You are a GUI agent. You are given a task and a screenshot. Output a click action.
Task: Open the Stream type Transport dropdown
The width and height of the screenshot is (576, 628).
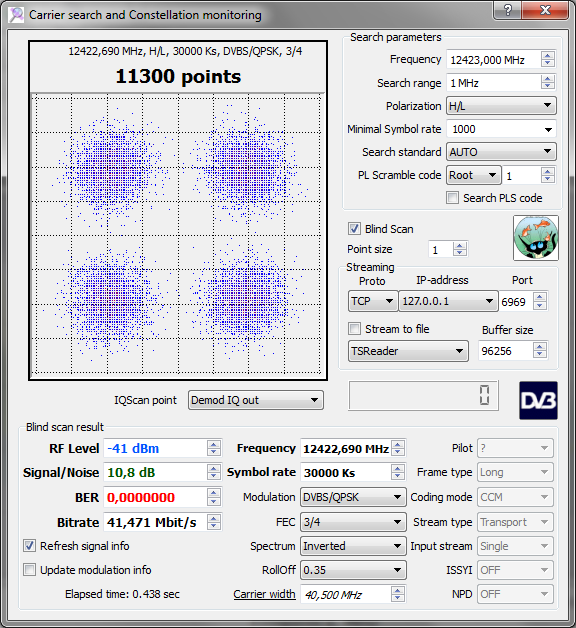point(515,522)
